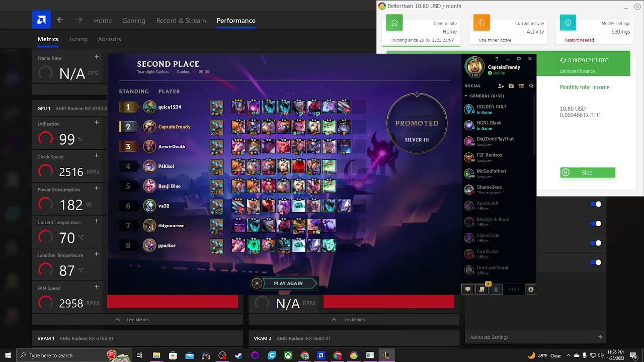Click the voice microphone icon in League client

(x=496, y=289)
